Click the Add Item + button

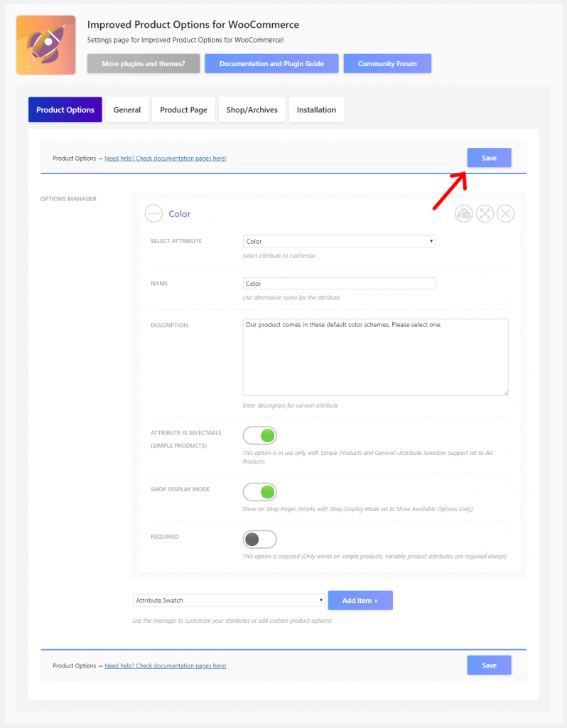[360, 600]
